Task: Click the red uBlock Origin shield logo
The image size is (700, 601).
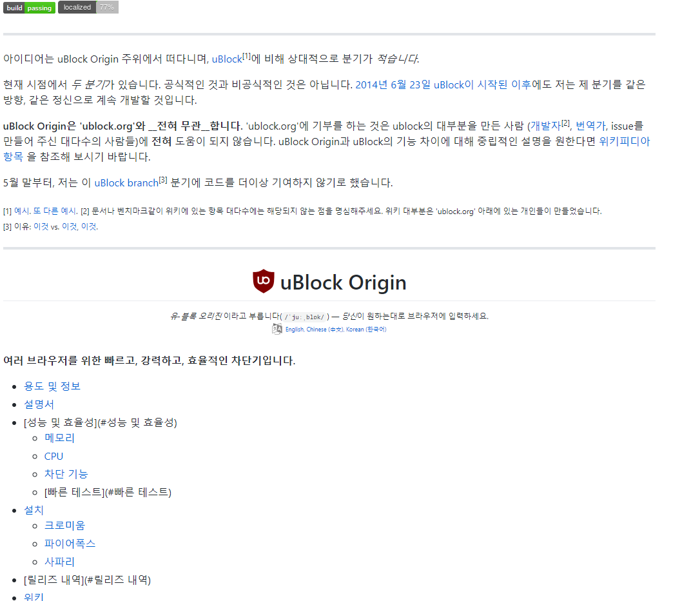Action: (264, 281)
